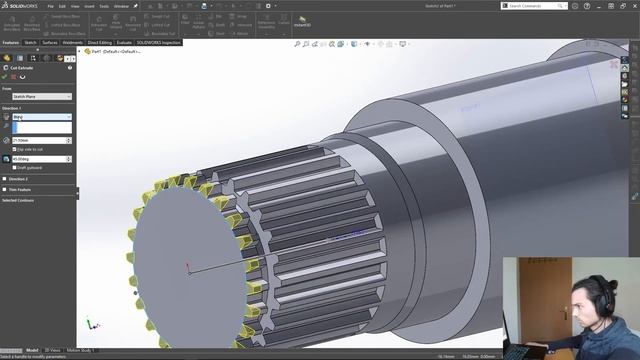Open Appearances tab in right task pane
The image size is (640, 360).
click(x=625, y=100)
